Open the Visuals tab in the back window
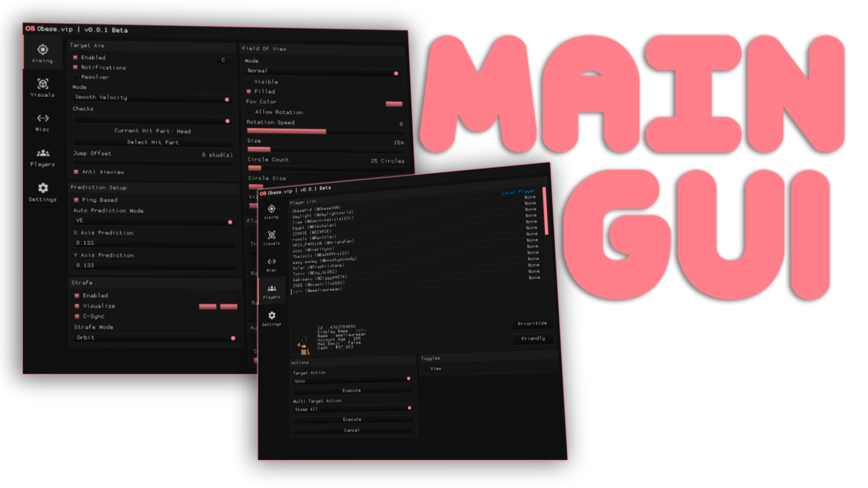 pos(42,87)
